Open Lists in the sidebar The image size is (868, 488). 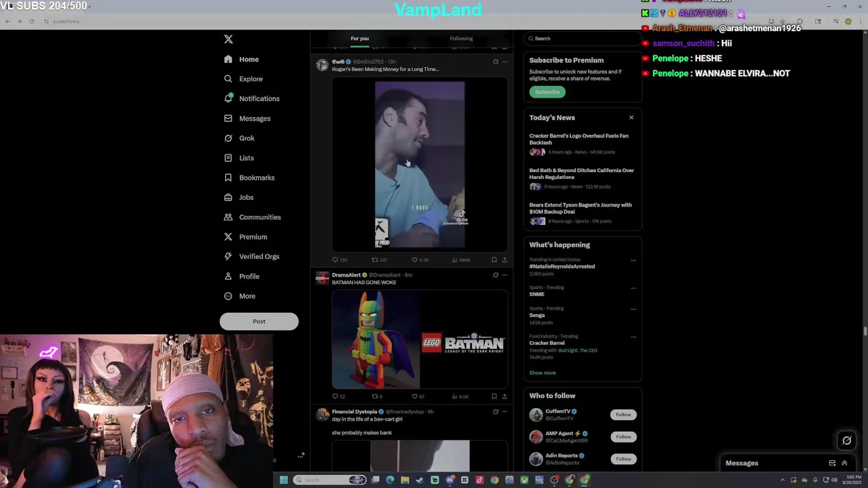click(x=239, y=158)
